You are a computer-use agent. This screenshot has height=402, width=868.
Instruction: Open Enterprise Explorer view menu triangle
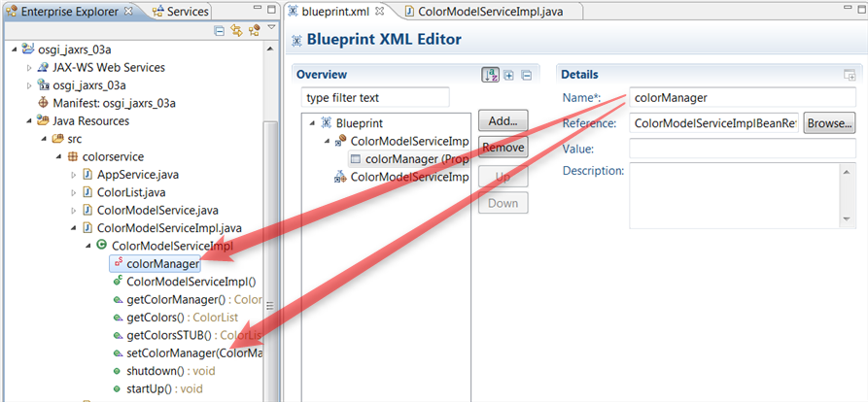[x=269, y=30]
